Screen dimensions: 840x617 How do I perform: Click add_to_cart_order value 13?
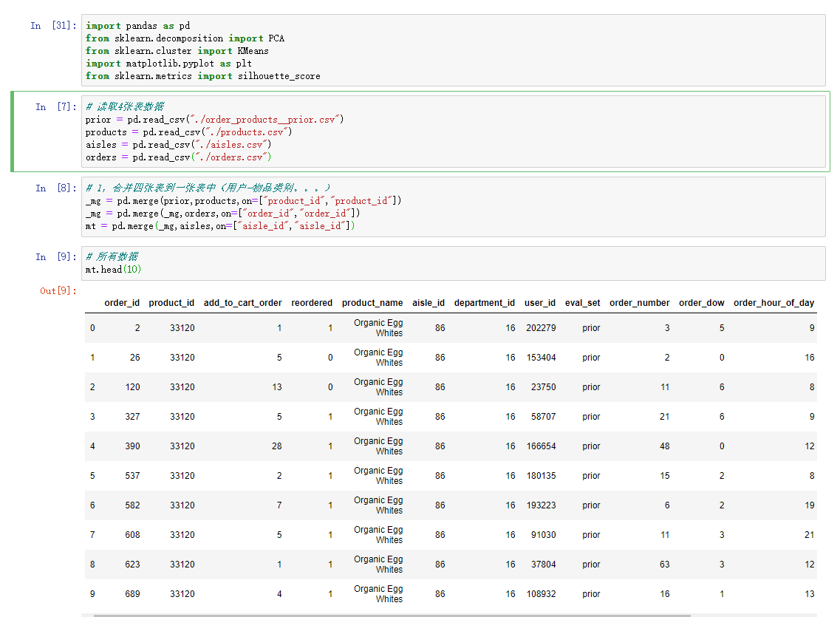(x=276, y=386)
